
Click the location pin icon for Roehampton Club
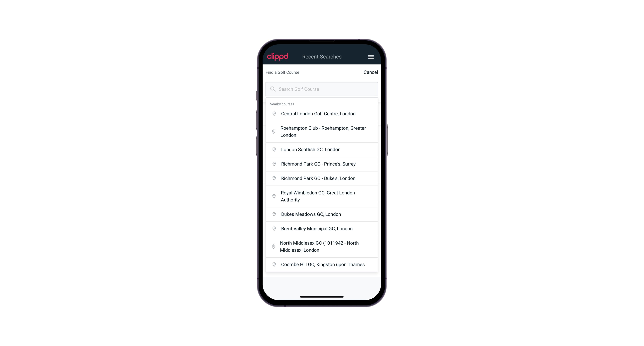(273, 132)
